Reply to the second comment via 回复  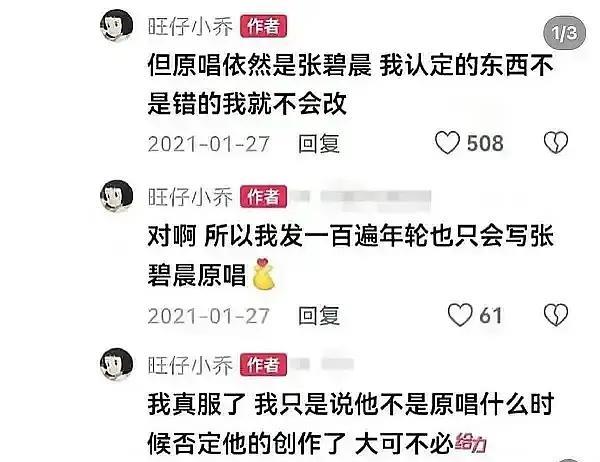point(318,316)
